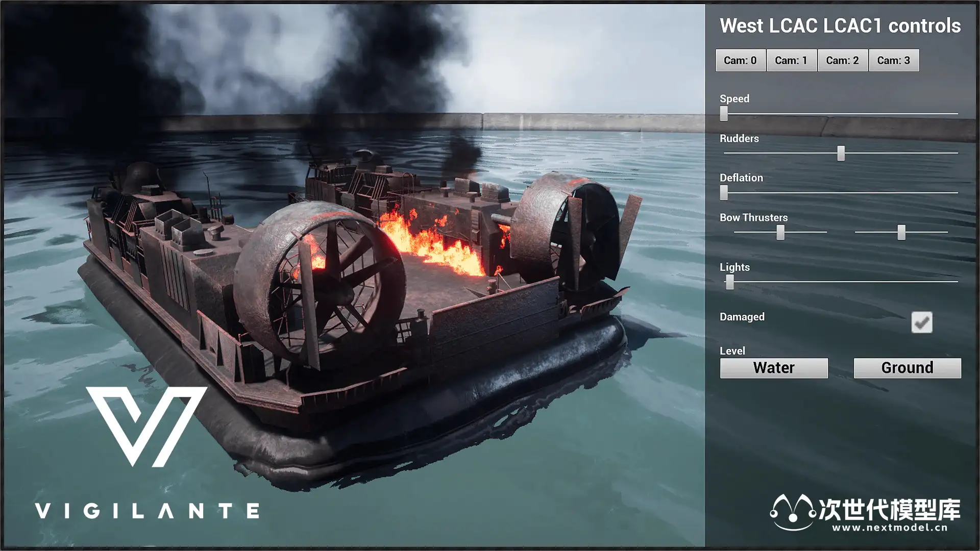Image resolution: width=980 pixels, height=551 pixels.
Task: Click the left Bow Thrusters slider handle
Action: pos(780,232)
